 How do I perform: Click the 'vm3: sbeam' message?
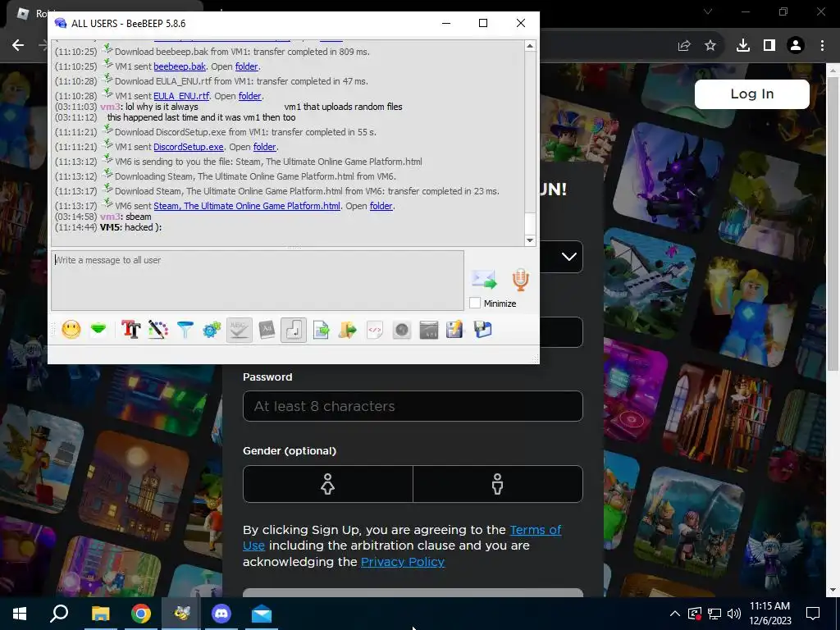click(126, 217)
